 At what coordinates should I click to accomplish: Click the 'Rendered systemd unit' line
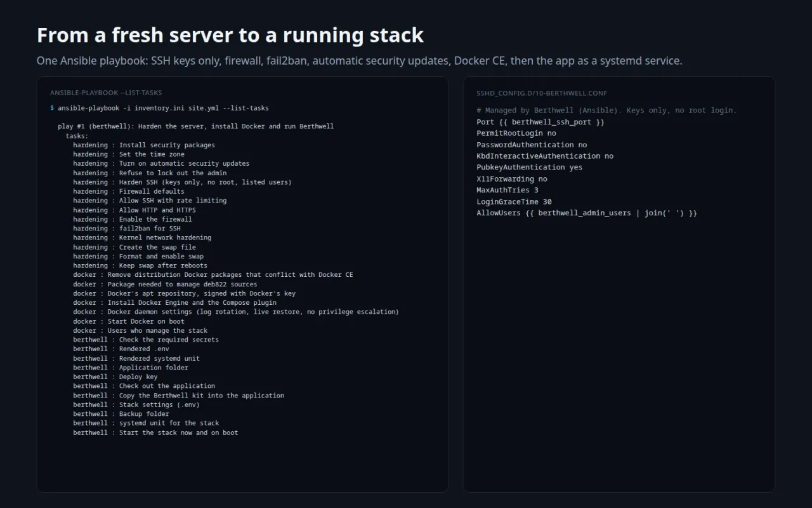pyautogui.click(x=136, y=358)
